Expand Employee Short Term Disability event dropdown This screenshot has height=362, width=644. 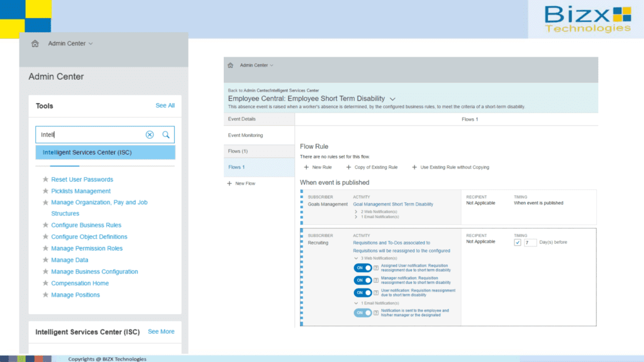click(x=392, y=99)
